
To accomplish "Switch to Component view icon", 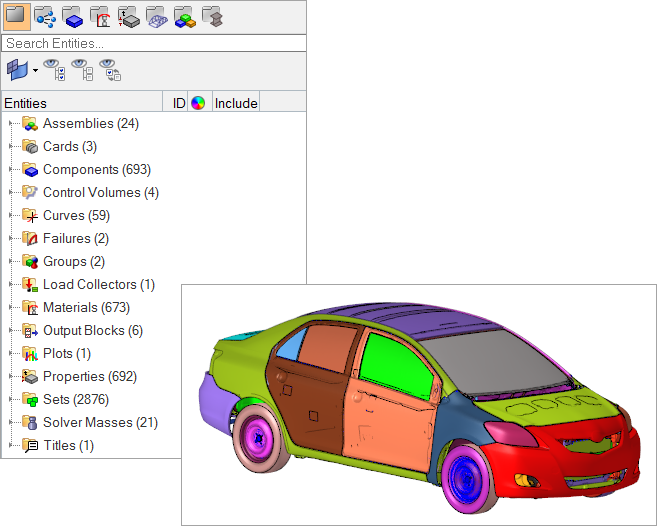I will 72,16.
